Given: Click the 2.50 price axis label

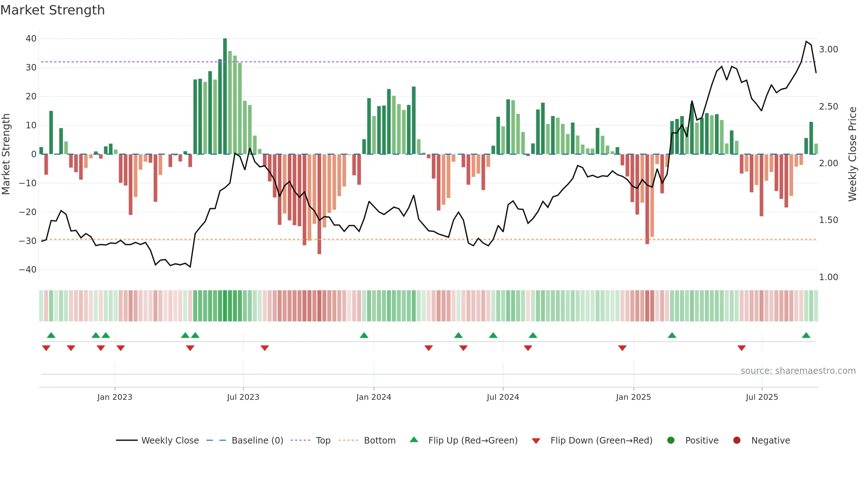Looking at the screenshot, I should point(828,106).
